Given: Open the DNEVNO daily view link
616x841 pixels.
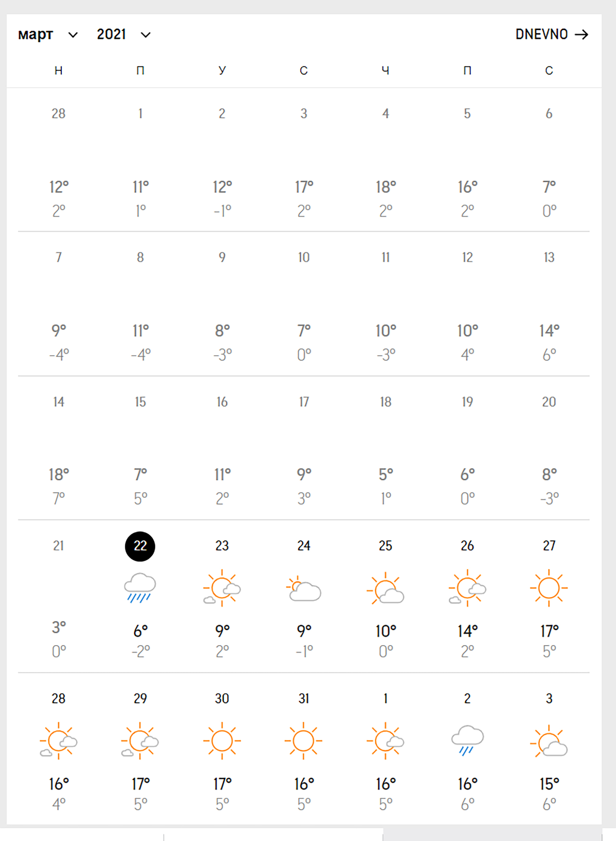Looking at the screenshot, I should [552, 35].
